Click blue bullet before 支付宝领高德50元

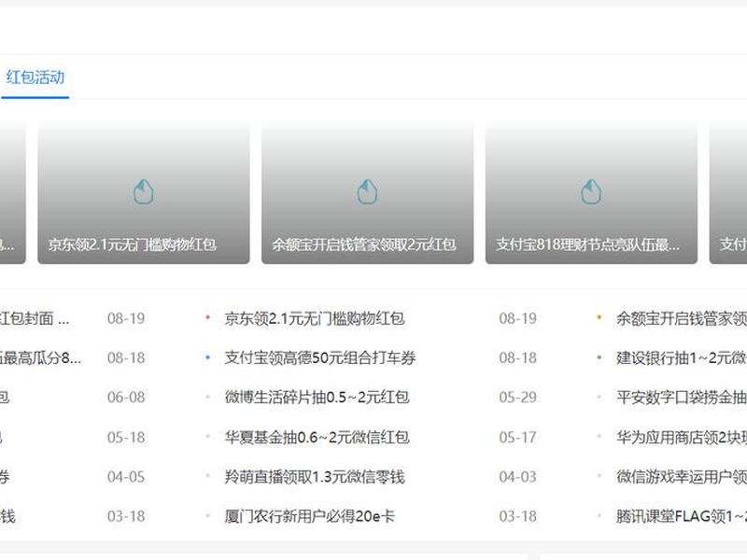207,357
